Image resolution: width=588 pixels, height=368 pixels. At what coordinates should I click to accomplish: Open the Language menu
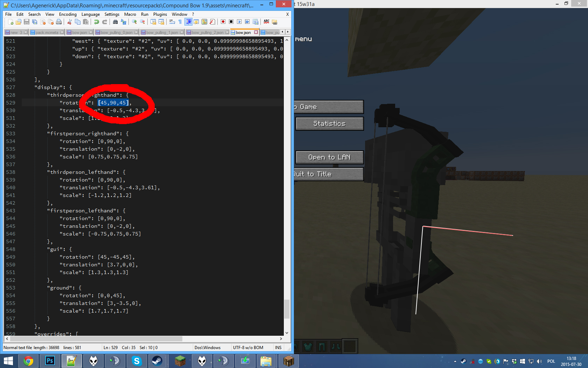click(91, 14)
